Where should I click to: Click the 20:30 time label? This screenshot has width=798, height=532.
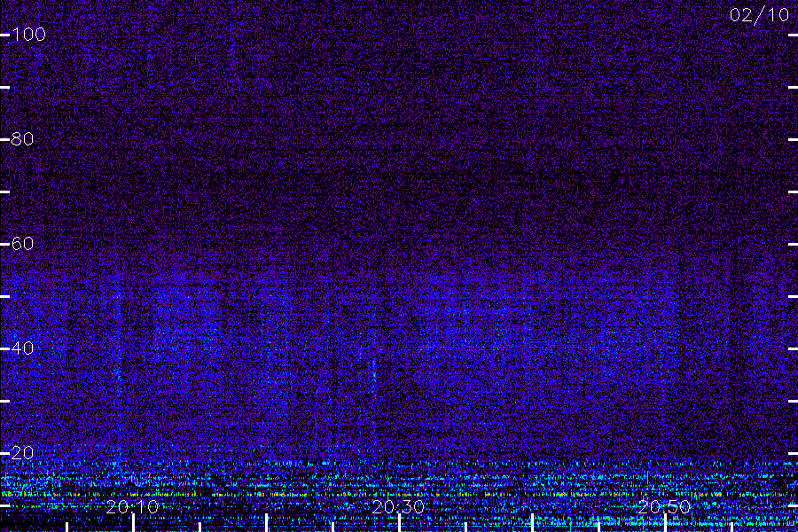tap(398, 507)
